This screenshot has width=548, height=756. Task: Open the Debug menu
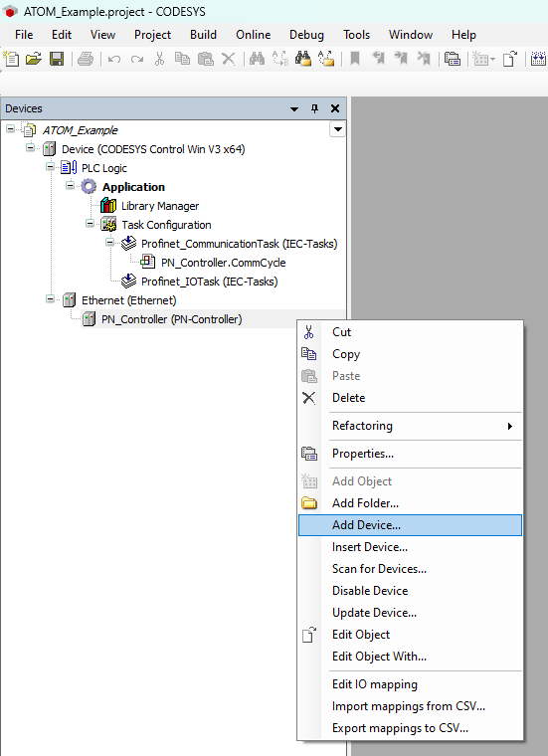point(306,35)
